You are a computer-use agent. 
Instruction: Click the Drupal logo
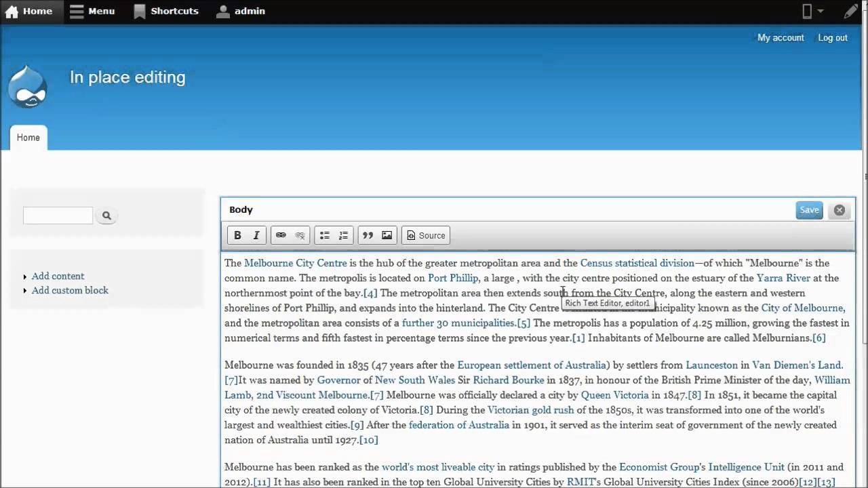[27, 87]
